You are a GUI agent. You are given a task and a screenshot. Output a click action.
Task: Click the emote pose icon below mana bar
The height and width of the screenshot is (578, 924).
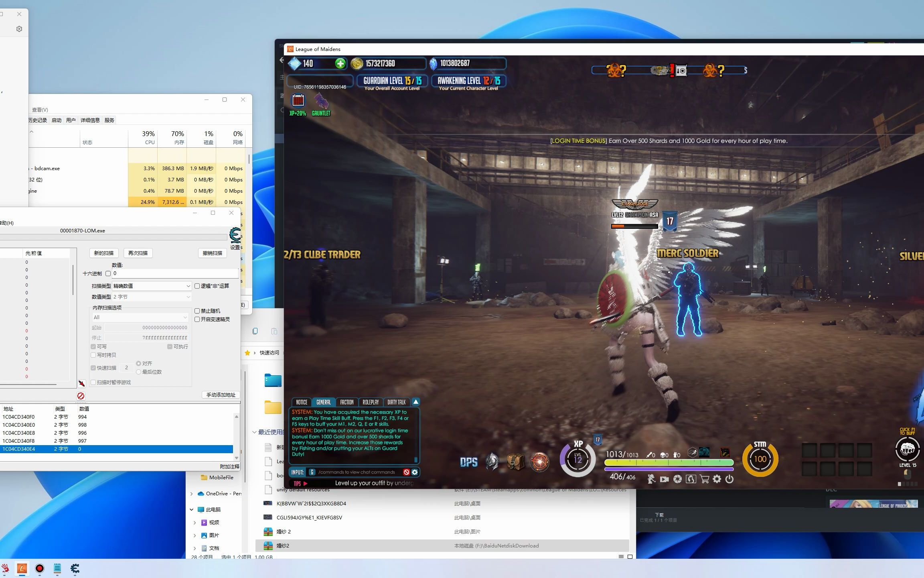coord(651,479)
